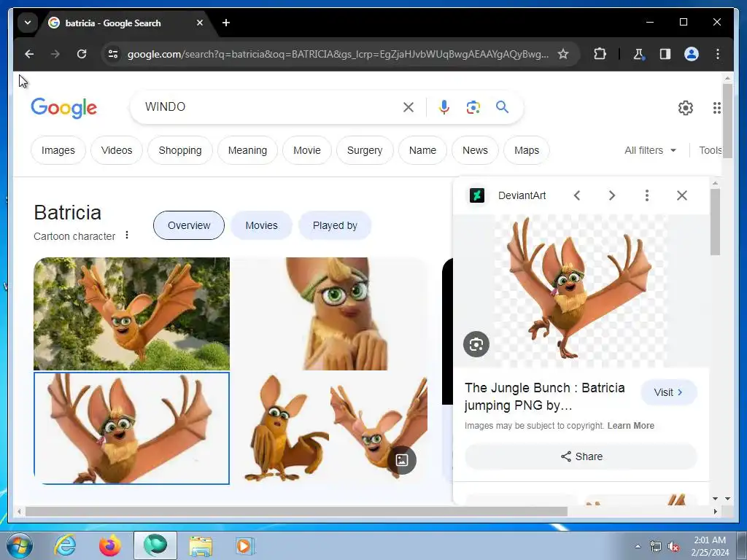The image size is (747, 560).
Task: Open Chrome three-dot menu
Action: click(718, 54)
